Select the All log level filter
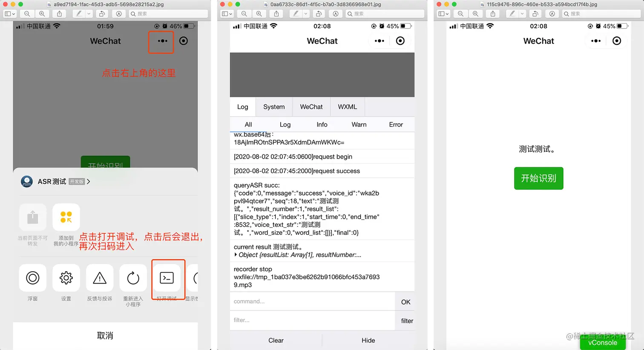This screenshot has height=350, width=644. (x=248, y=124)
